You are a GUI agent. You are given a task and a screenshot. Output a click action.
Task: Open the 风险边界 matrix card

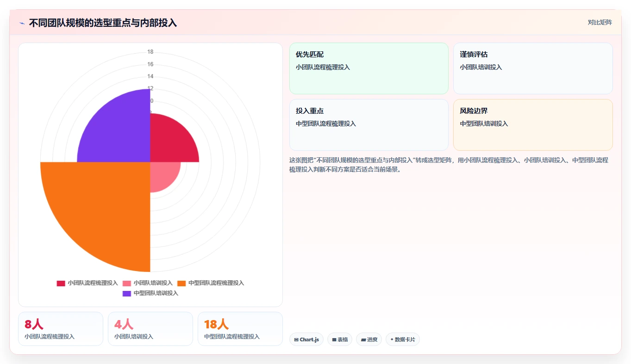point(533,125)
